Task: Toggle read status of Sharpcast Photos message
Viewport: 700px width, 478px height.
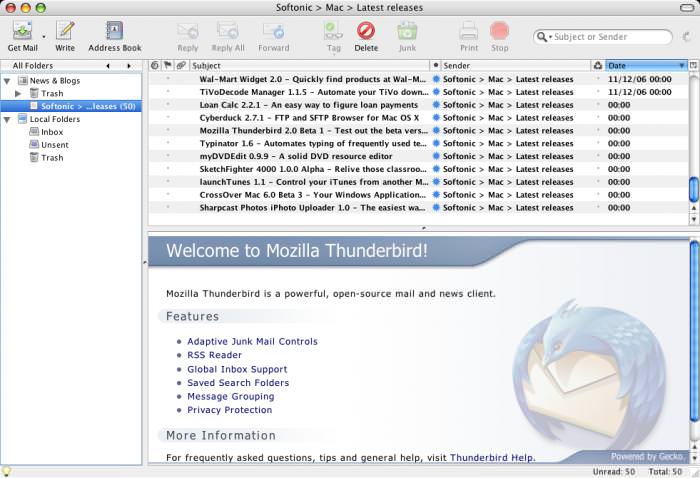Action: [x=436, y=208]
